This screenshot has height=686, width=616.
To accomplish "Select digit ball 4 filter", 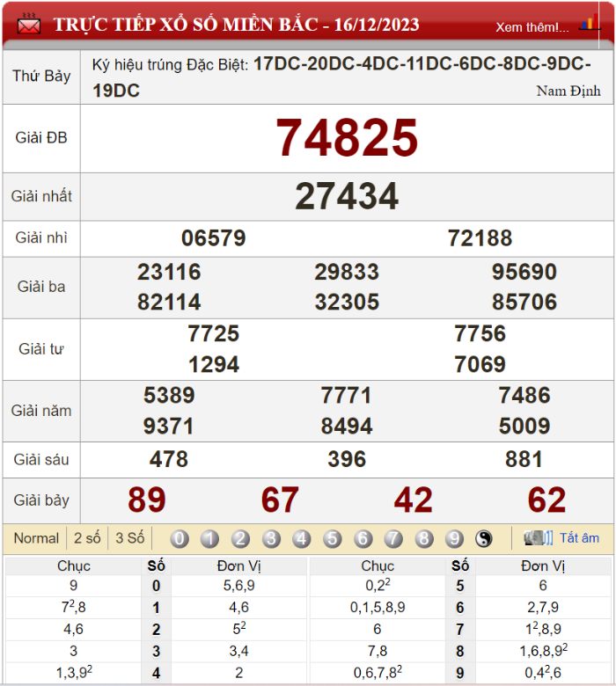I will point(302,538).
